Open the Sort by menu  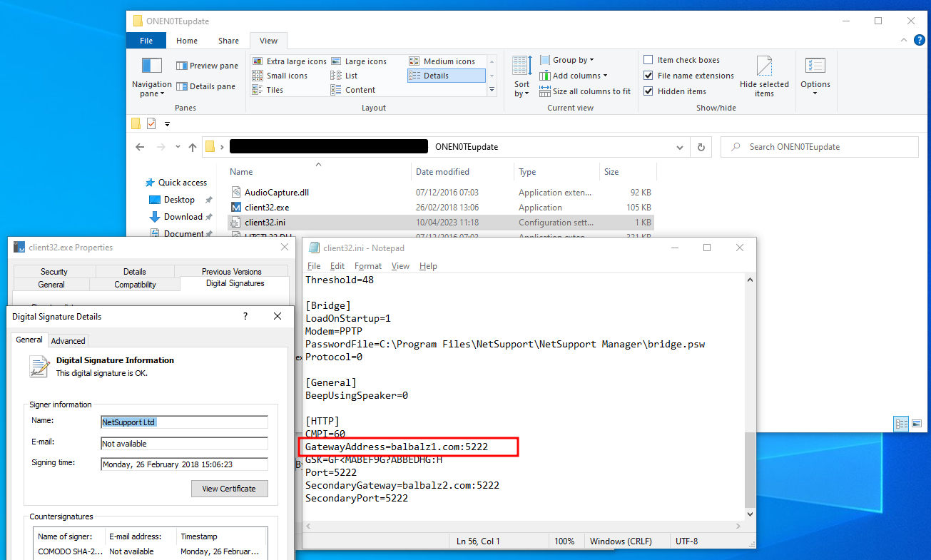pyautogui.click(x=522, y=77)
